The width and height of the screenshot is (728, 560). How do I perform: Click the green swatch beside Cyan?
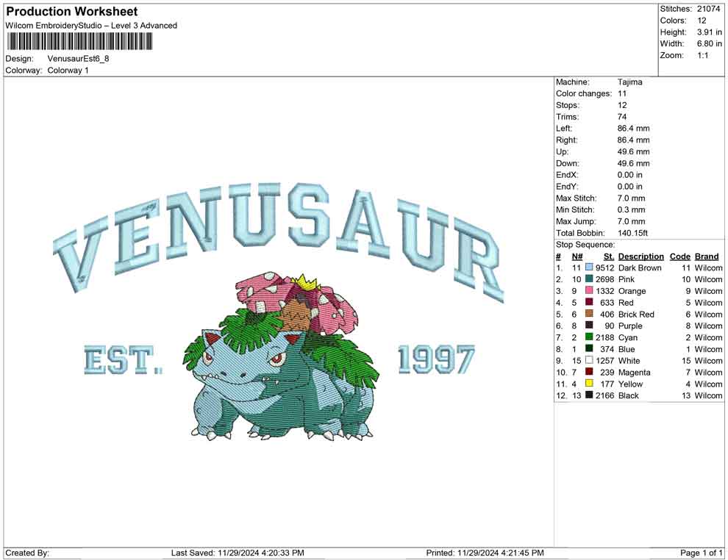point(589,337)
